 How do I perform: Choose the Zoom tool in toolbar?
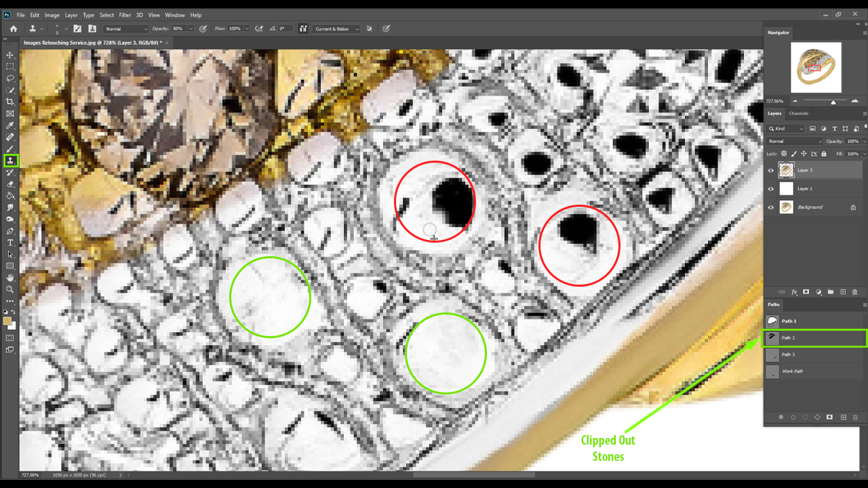pyautogui.click(x=10, y=289)
